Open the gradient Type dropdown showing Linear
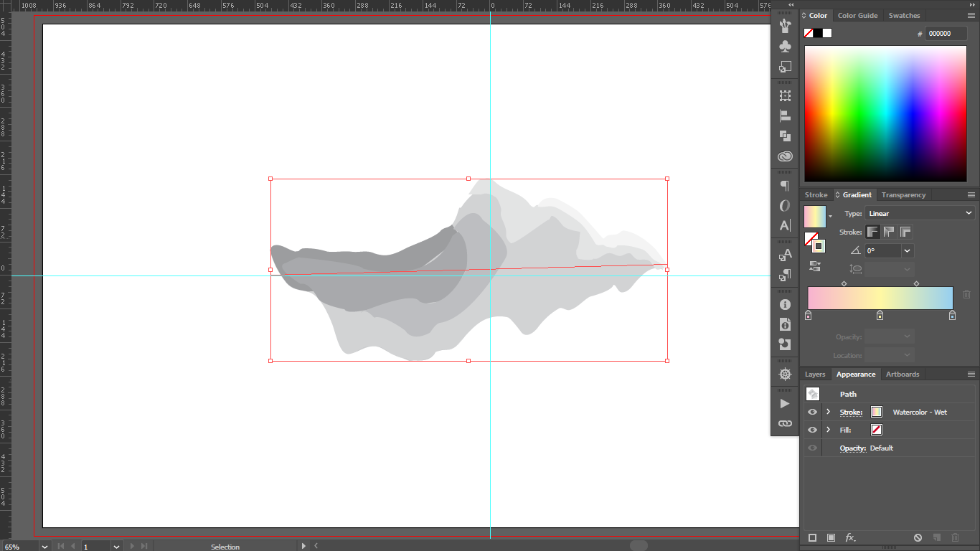980x551 pixels. [x=920, y=213]
